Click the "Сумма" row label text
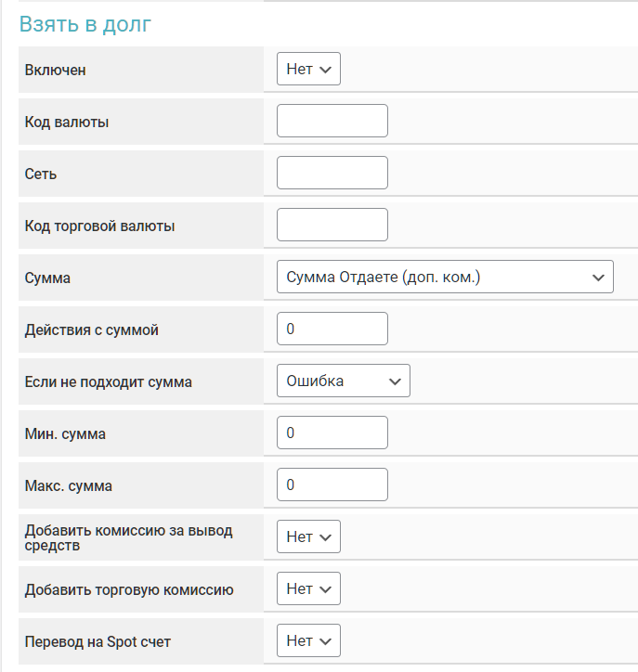The width and height of the screenshot is (638, 672). click(x=47, y=278)
